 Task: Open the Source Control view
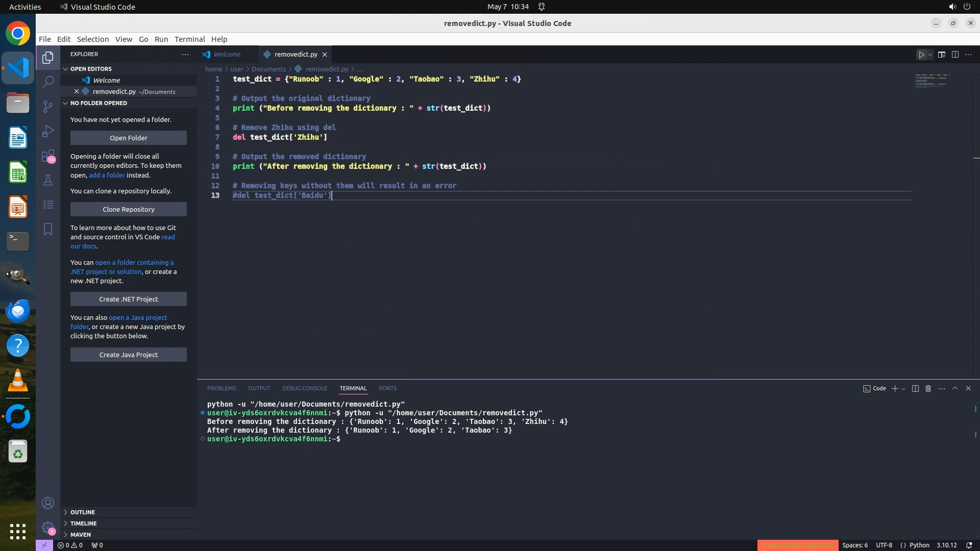tap(48, 106)
